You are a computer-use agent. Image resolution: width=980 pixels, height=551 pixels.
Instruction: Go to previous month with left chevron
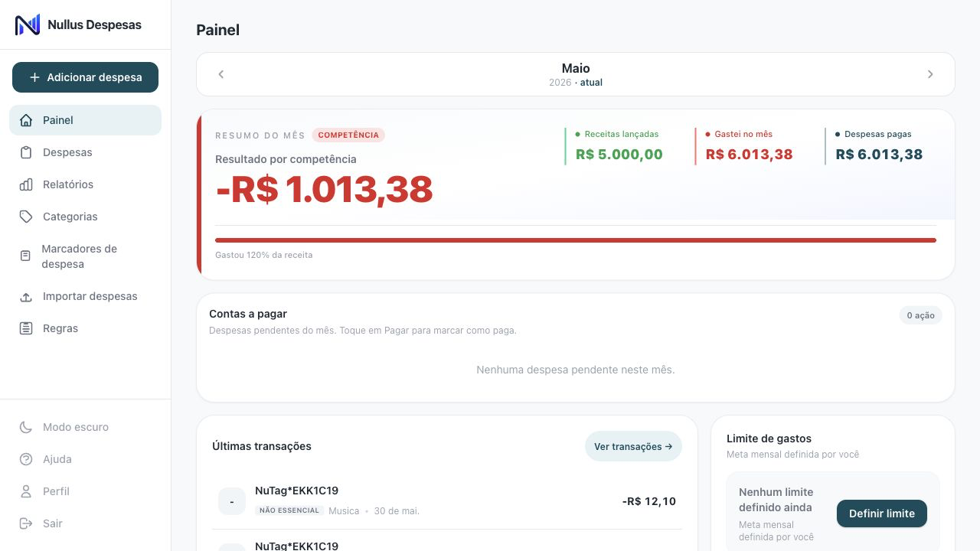(221, 74)
